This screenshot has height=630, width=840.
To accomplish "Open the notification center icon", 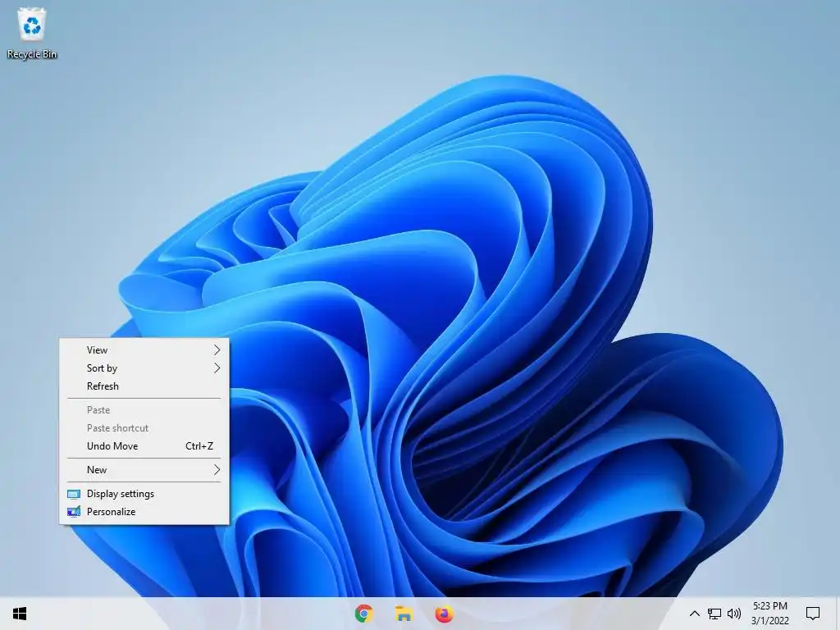I will [x=813, y=614].
